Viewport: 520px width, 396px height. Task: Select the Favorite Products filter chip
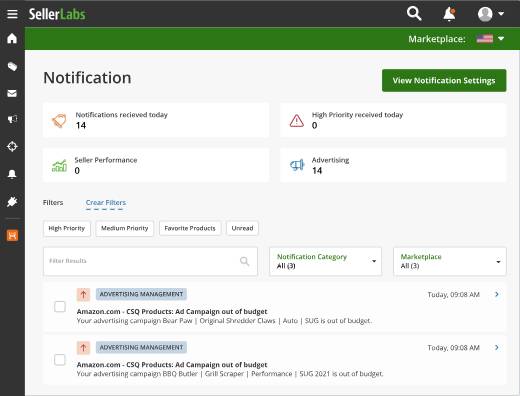(x=190, y=228)
